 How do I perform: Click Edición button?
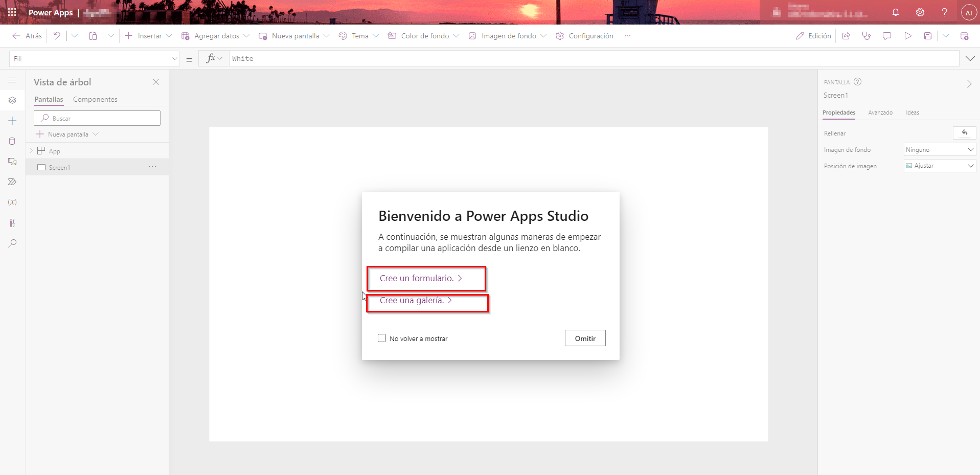[813, 36]
